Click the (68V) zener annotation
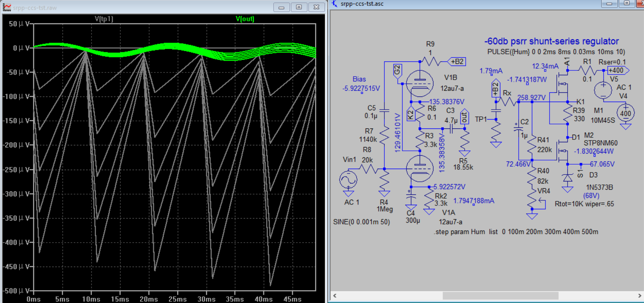This screenshot has width=644, height=303. pyautogui.click(x=591, y=196)
